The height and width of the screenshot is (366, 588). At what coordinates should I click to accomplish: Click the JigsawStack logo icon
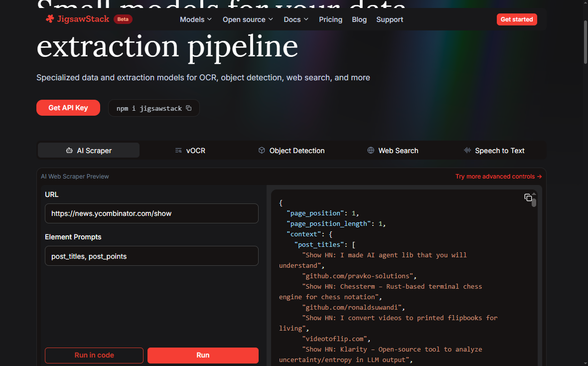pos(50,19)
